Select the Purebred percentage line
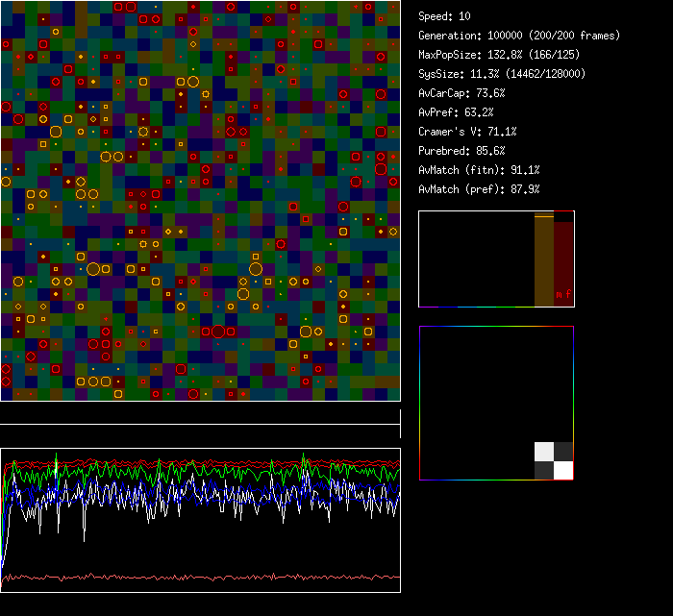This screenshot has height=616, width=673. pos(461,151)
